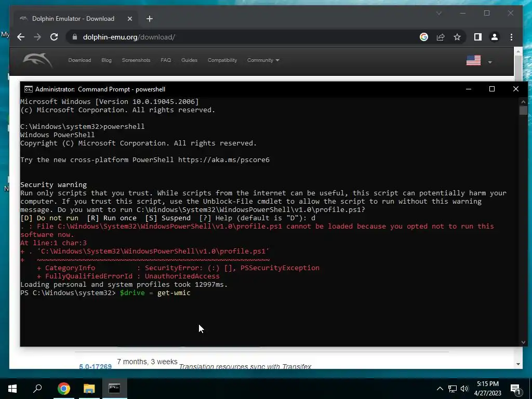This screenshot has width=532, height=399.
Task: Open the clock showing 5:15 PM
Action: tap(487, 389)
